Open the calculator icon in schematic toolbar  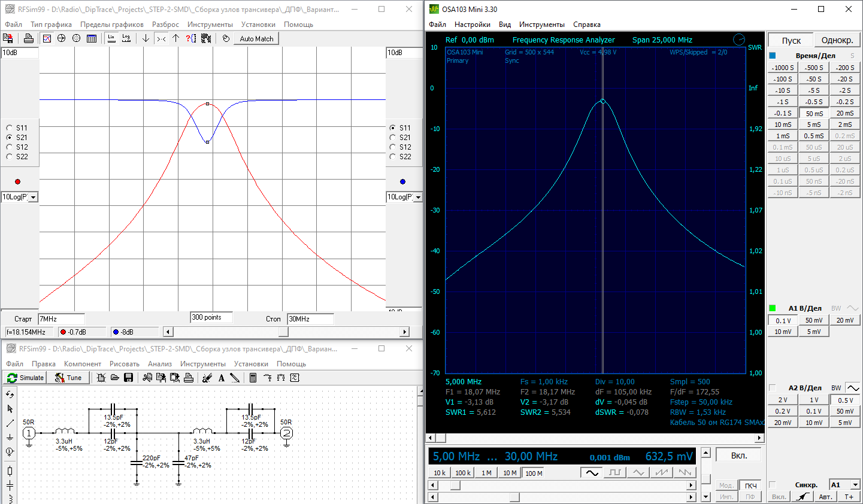point(253,378)
